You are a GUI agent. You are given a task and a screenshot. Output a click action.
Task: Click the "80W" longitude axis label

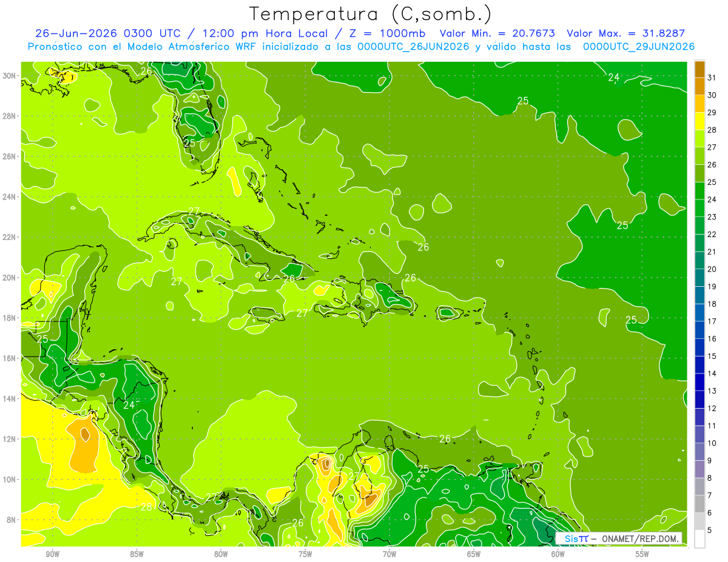221,554
